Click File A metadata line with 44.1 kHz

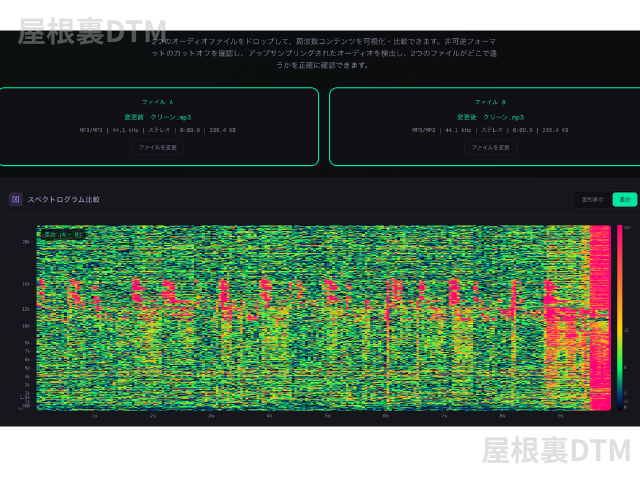point(158,130)
